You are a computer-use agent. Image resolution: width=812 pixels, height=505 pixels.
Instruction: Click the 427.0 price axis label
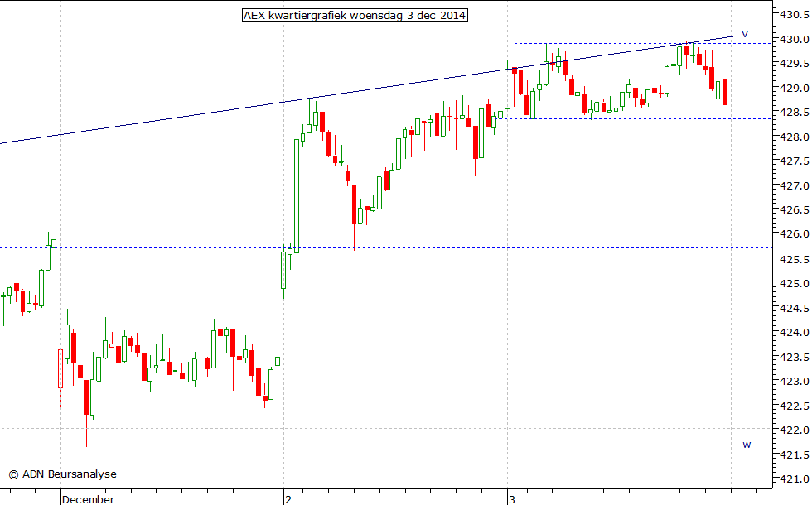coord(795,185)
